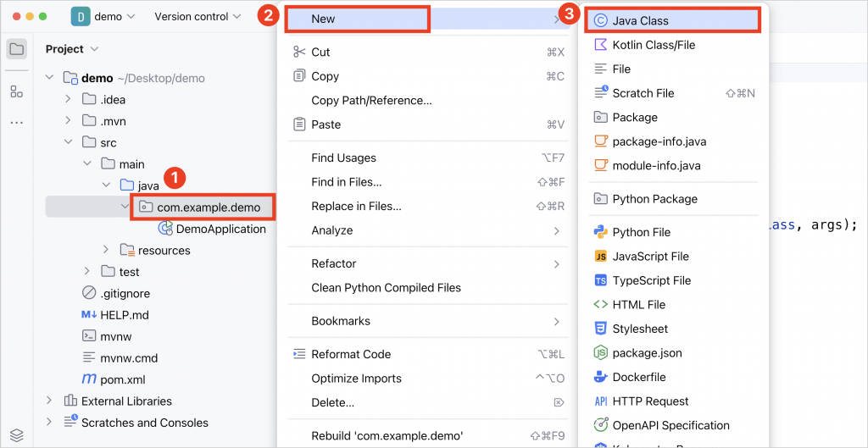The width and height of the screenshot is (868, 448).
Task: Click the pom.xml Maven icon
Action: tap(89, 379)
